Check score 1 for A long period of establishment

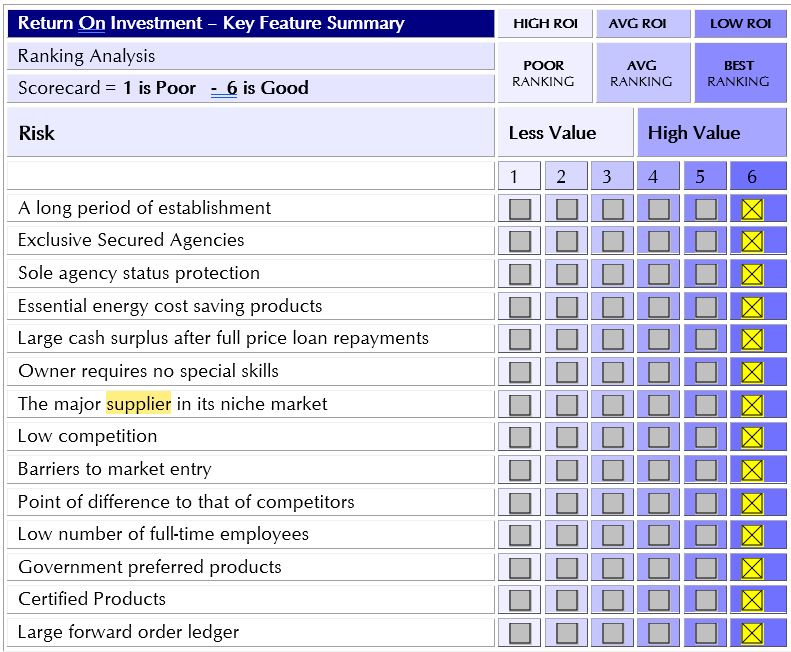tap(520, 209)
